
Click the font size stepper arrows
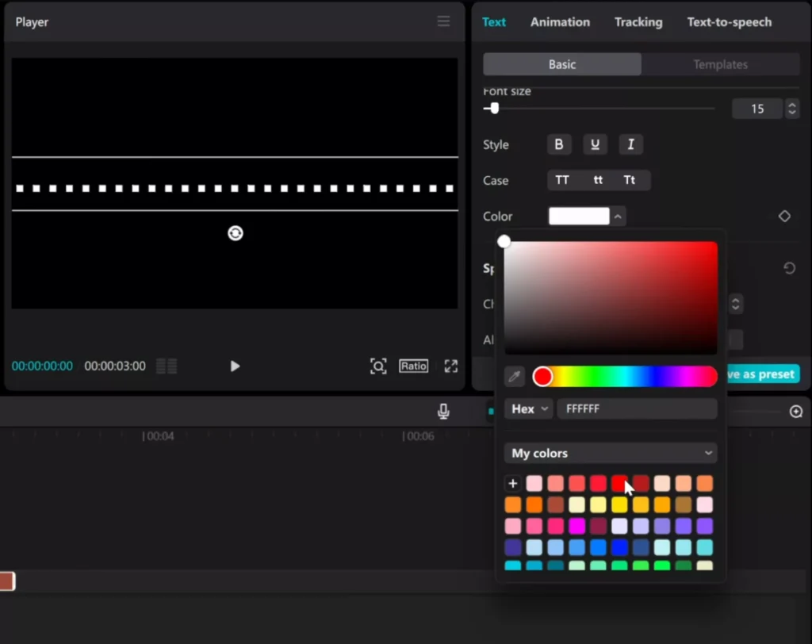point(792,109)
